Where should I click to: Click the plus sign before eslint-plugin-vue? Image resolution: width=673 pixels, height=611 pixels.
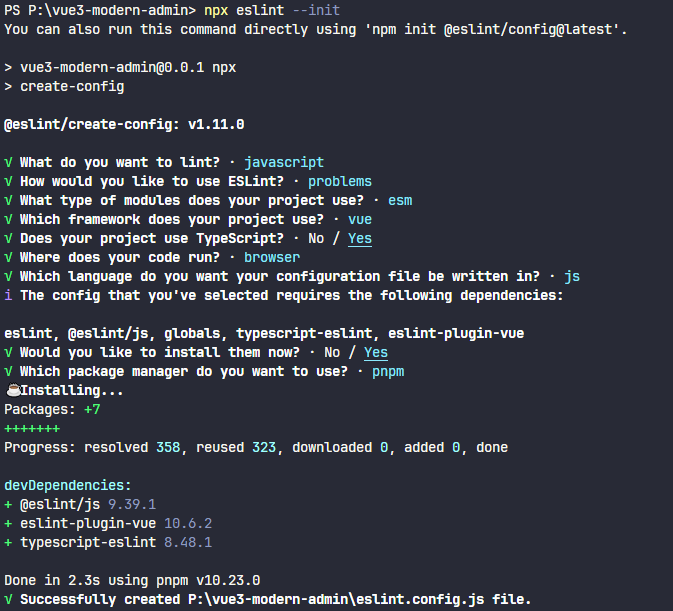(8, 523)
